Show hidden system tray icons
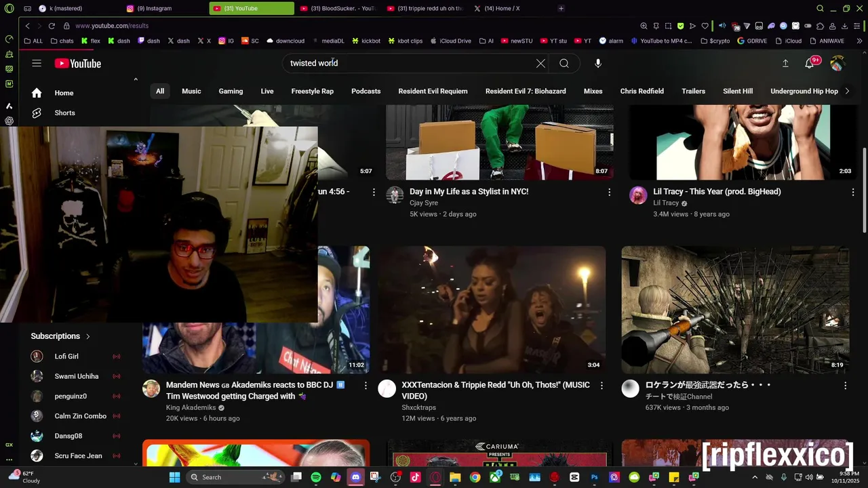868x488 pixels. tap(755, 477)
